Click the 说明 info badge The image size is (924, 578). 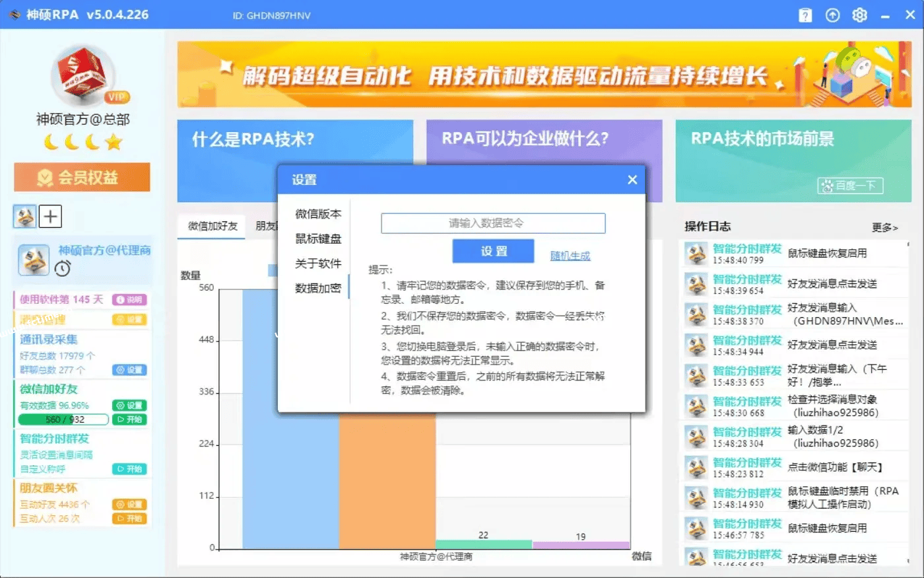click(129, 300)
